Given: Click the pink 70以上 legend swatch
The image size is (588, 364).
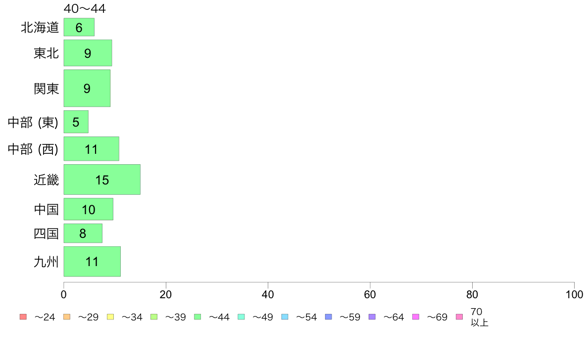Looking at the screenshot, I should (459, 317).
